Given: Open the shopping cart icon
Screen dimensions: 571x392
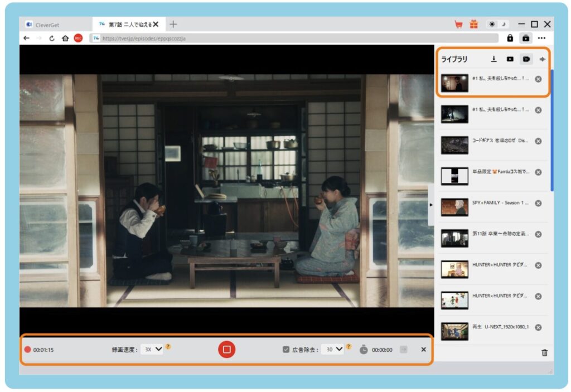Looking at the screenshot, I should coord(458,25).
